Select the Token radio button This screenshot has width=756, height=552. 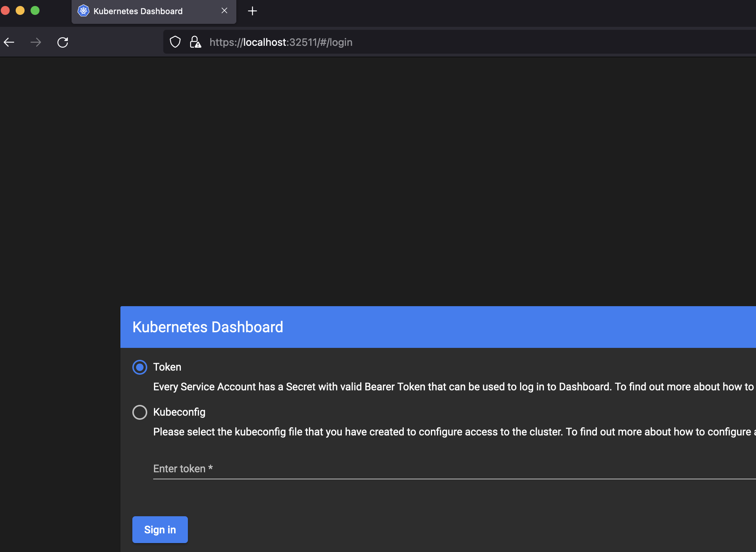[x=140, y=367]
